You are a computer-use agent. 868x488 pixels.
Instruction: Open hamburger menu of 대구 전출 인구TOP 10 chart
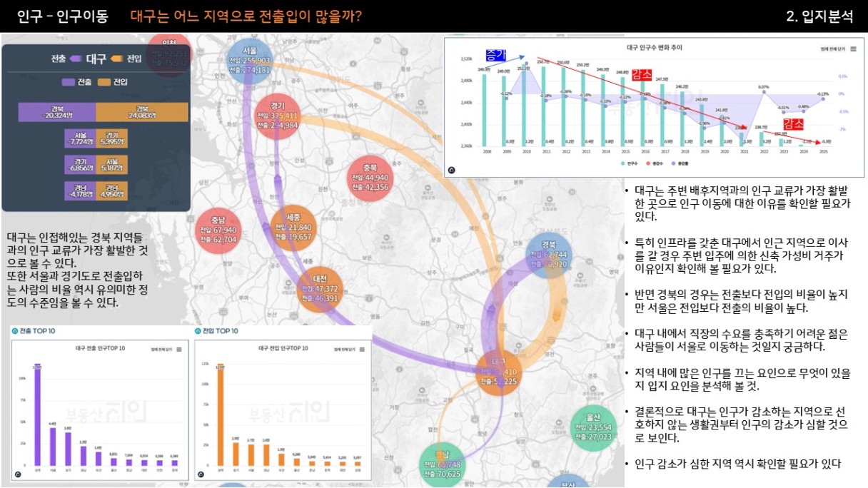click(x=179, y=349)
